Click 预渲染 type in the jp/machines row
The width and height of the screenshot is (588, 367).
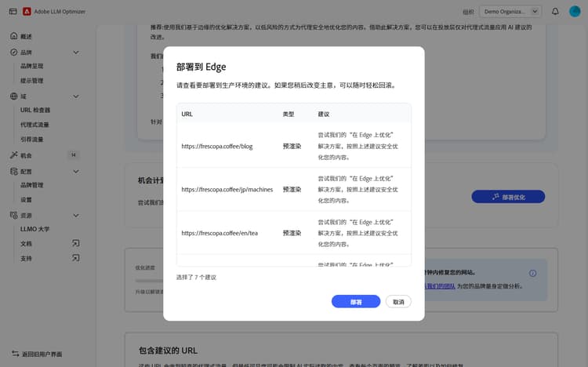pyautogui.click(x=292, y=190)
